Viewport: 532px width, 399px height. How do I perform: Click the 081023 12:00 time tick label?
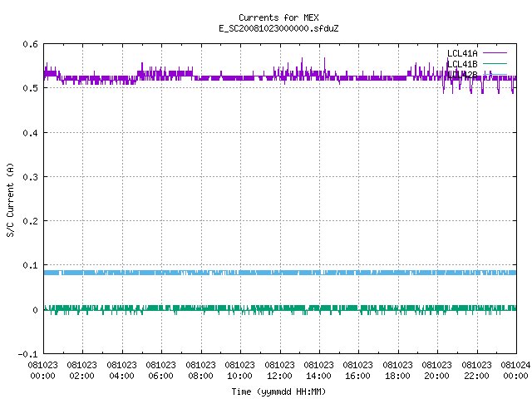click(x=279, y=371)
